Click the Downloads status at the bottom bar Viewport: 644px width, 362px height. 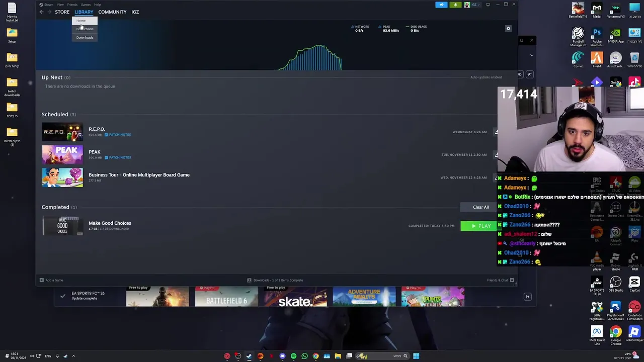[x=275, y=280]
